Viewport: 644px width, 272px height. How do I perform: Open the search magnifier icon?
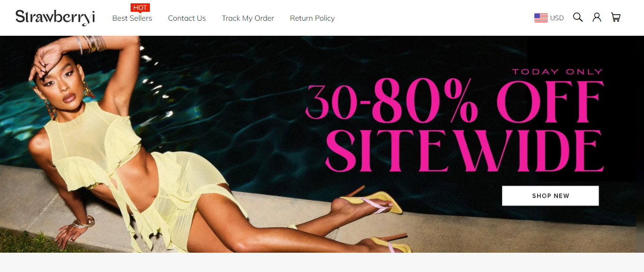(x=578, y=17)
